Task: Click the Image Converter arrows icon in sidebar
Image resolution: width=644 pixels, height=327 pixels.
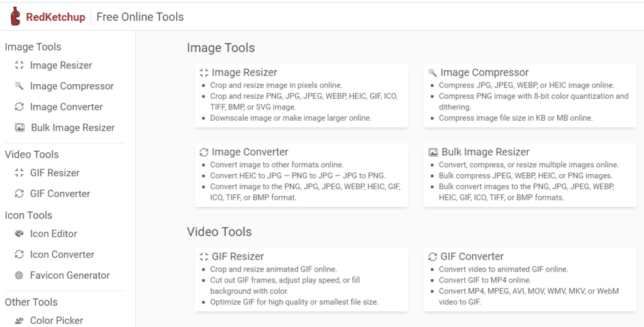Action: pyautogui.click(x=19, y=107)
